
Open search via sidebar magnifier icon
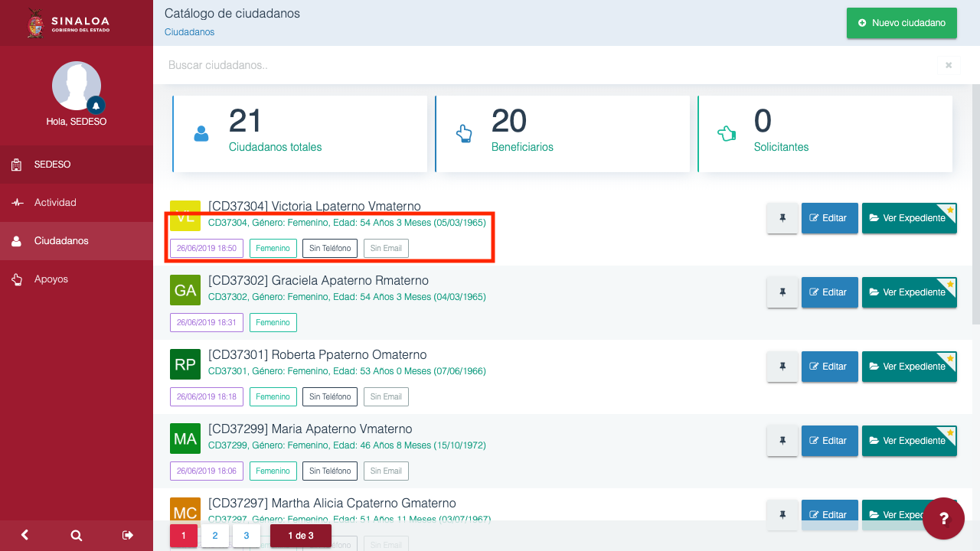coord(77,535)
